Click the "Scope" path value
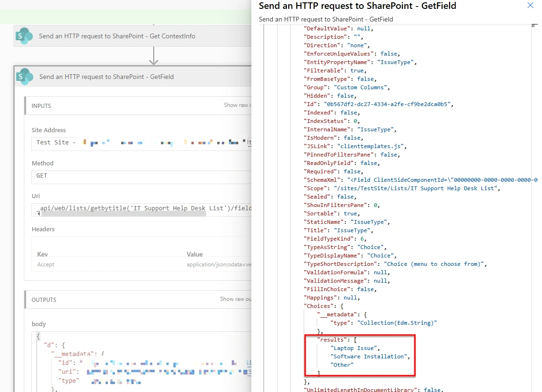This screenshot has width=542, height=392. [x=415, y=188]
